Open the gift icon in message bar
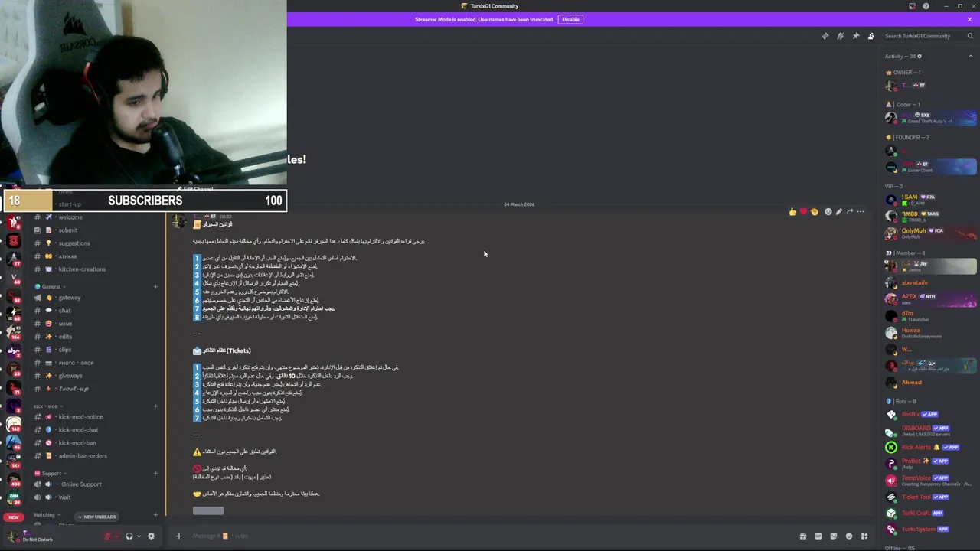 pyautogui.click(x=802, y=536)
